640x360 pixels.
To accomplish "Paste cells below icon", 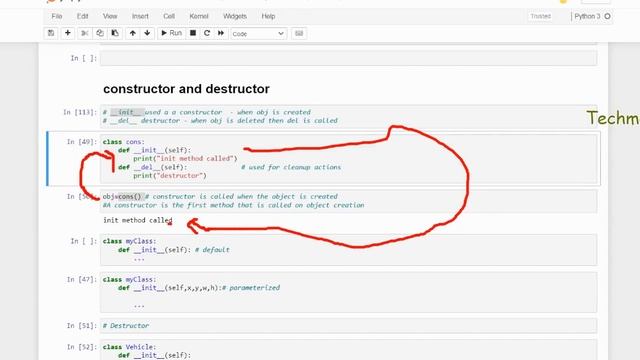I will [x=115, y=33].
